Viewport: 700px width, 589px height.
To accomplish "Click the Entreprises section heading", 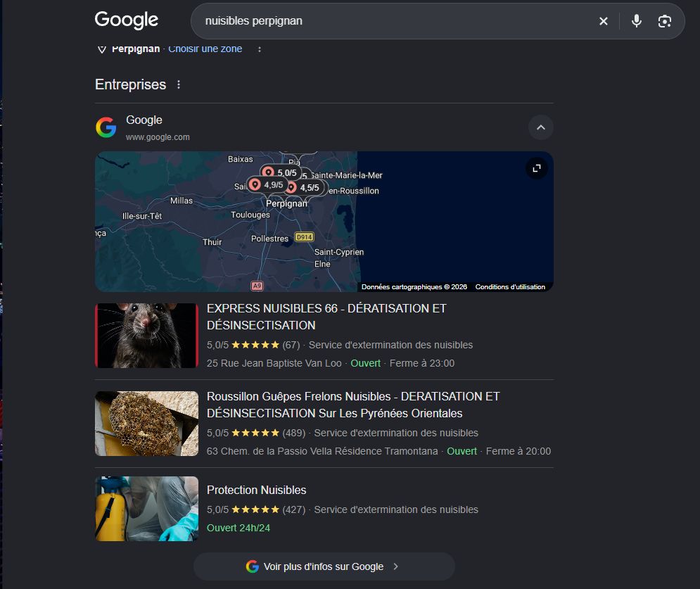I will (x=130, y=84).
